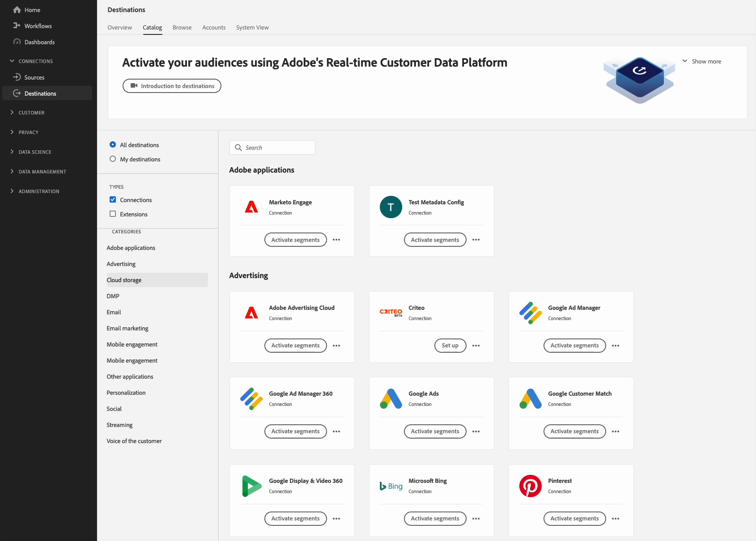Open the Accounts tab
This screenshot has height=541, width=756.
[x=214, y=27]
